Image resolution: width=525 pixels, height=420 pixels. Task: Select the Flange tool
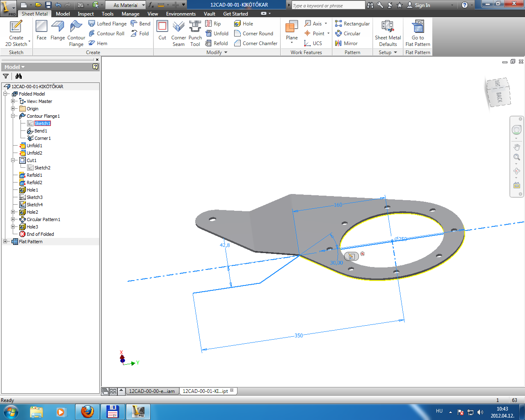click(58, 30)
